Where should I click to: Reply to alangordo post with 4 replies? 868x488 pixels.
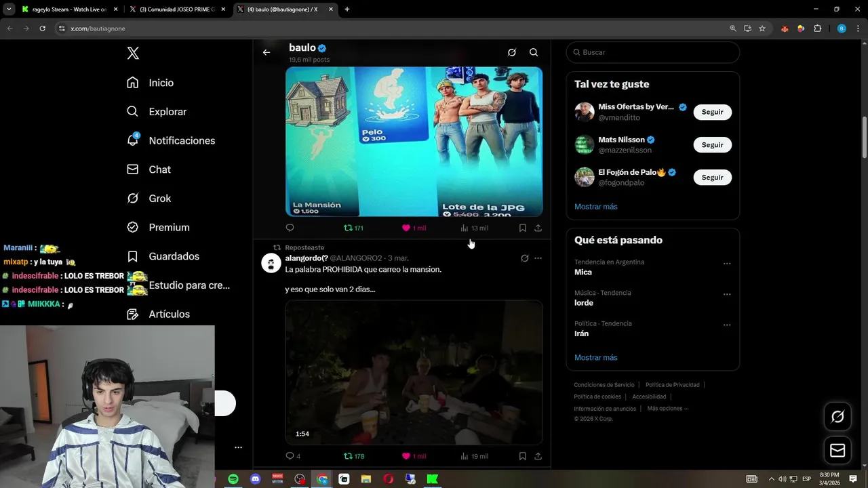(x=293, y=456)
